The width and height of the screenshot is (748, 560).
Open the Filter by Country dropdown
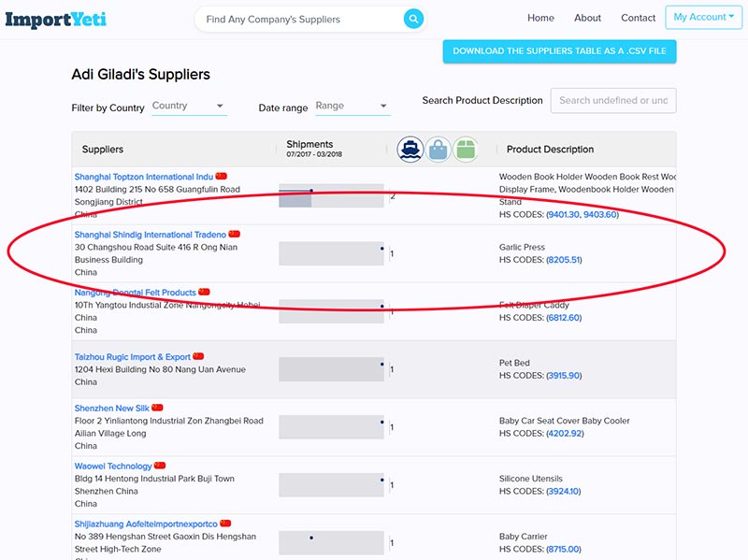(190, 106)
